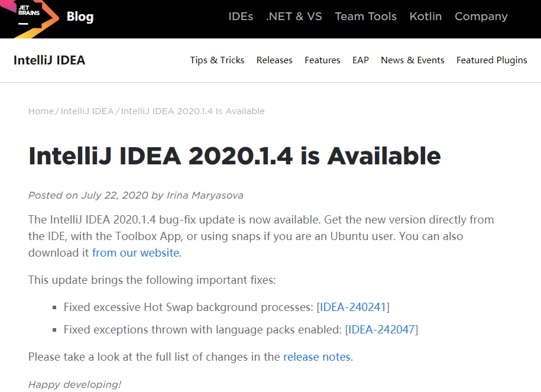
Task: Click 'Fixed exceptions thrown with language packs enabled' text
Action: coord(203,329)
